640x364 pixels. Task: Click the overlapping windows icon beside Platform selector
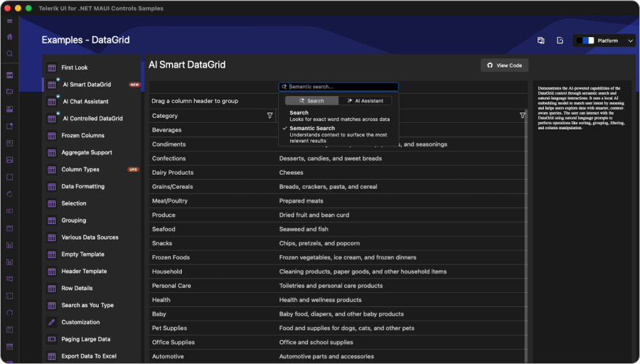(541, 41)
